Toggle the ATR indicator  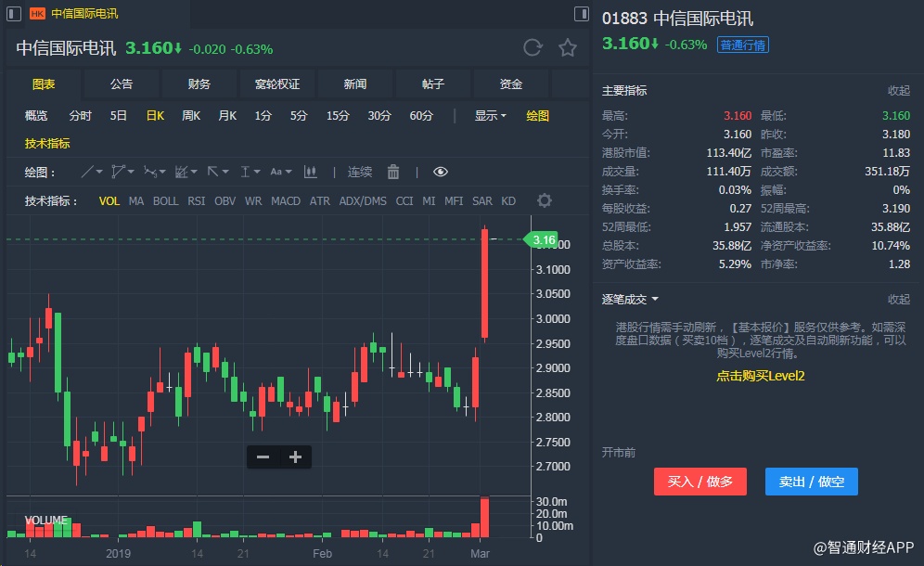(x=320, y=201)
